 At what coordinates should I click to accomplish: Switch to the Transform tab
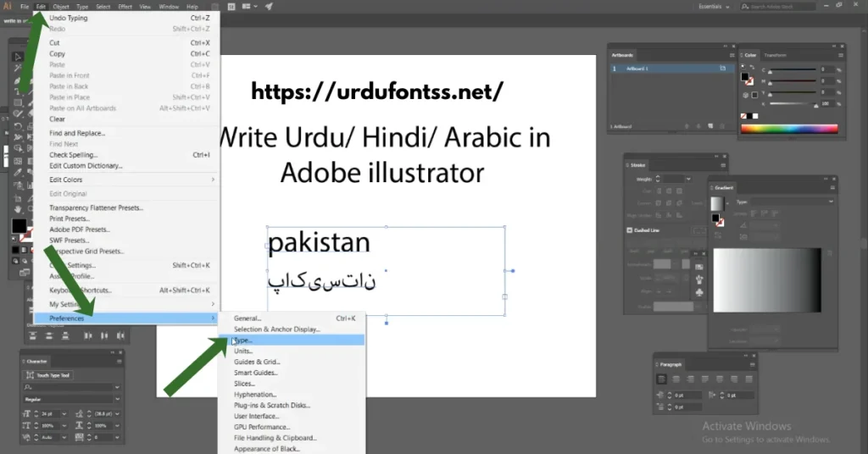tap(775, 55)
